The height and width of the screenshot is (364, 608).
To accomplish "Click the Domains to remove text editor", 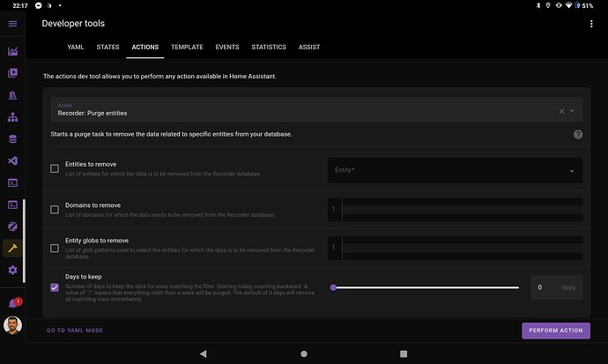I will click(x=455, y=210).
